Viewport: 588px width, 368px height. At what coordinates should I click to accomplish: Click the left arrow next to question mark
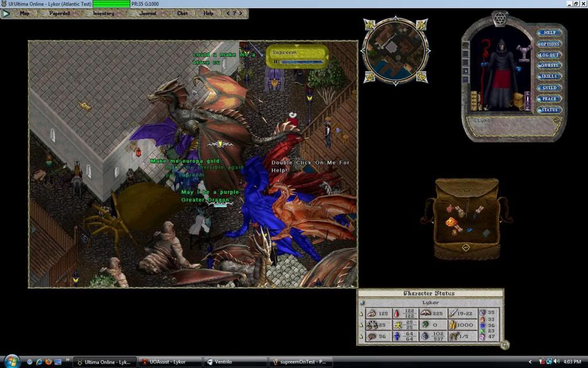[227, 13]
